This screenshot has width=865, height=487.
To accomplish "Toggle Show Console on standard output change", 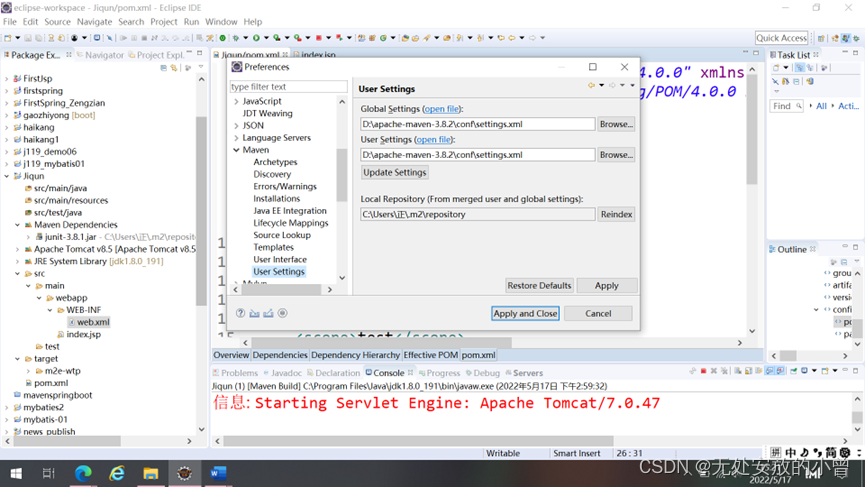I will tap(770, 371).
